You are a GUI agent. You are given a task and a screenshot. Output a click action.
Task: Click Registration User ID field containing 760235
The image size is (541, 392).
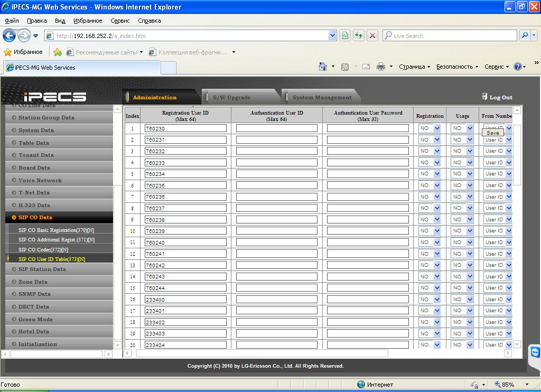tap(185, 185)
